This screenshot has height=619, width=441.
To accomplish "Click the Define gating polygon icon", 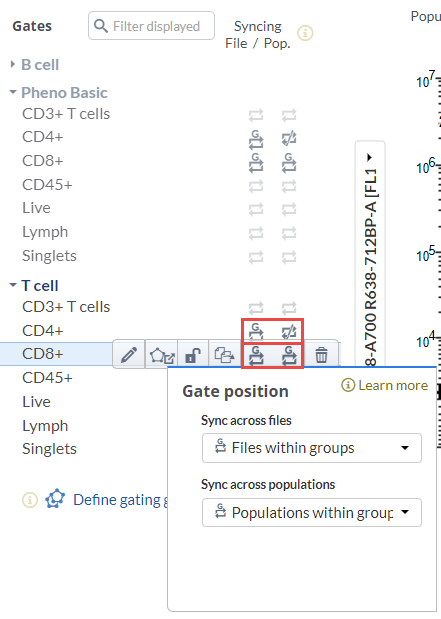I will pos(55,499).
